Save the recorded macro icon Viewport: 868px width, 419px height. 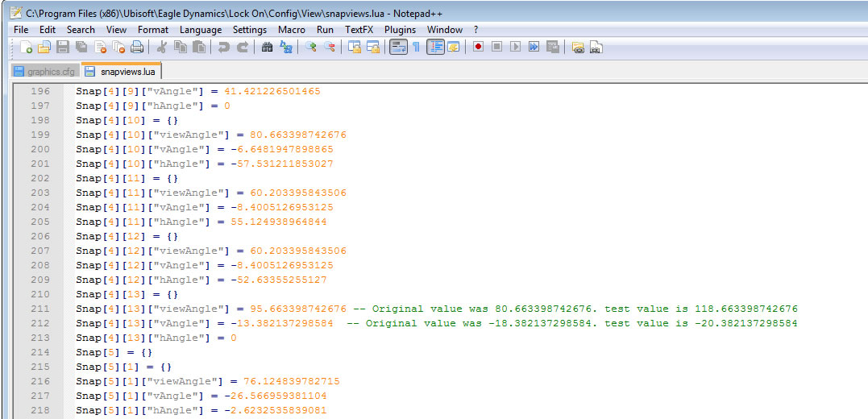[552, 47]
